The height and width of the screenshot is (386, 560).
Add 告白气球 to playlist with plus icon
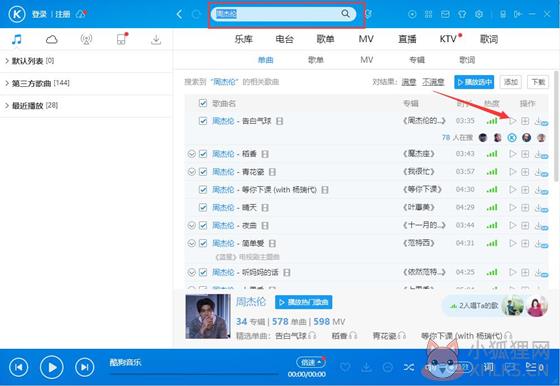(525, 121)
